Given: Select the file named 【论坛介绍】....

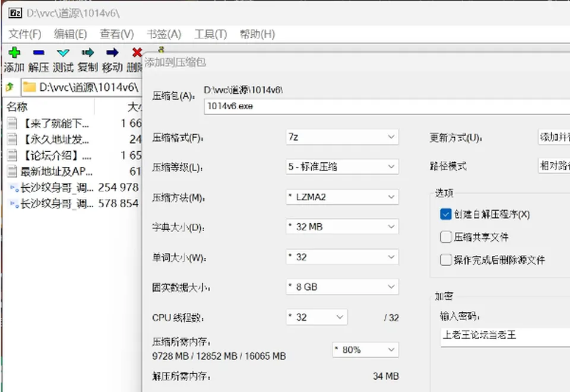Looking at the screenshot, I should [56, 155].
